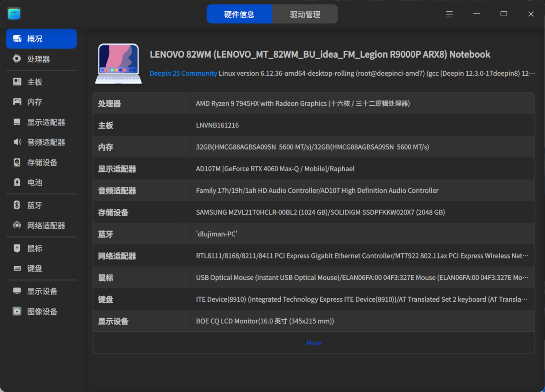Switch to the 硬件信息 tab
545x392 pixels.
pos(239,14)
